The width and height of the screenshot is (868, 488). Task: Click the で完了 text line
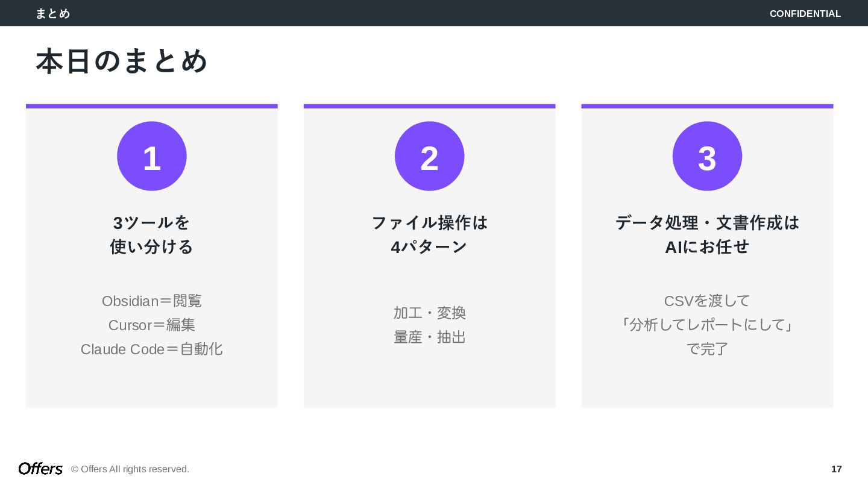pos(707,349)
